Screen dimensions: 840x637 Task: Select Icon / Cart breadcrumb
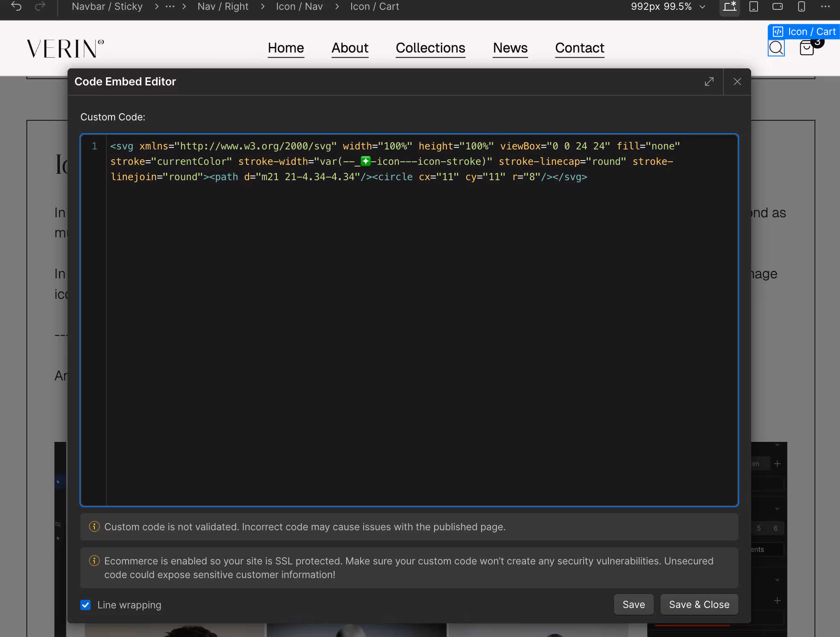coord(375,7)
